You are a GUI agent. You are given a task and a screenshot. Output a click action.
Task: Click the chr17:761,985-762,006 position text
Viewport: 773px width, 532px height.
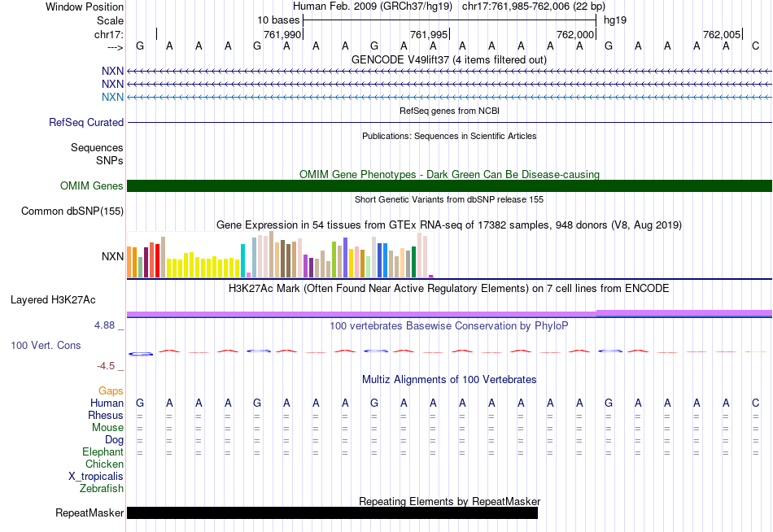534,7
